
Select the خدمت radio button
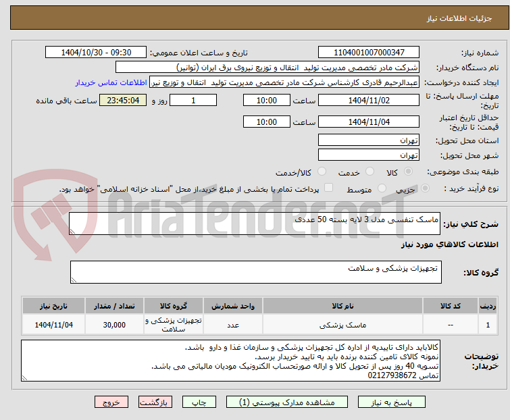click(369, 172)
